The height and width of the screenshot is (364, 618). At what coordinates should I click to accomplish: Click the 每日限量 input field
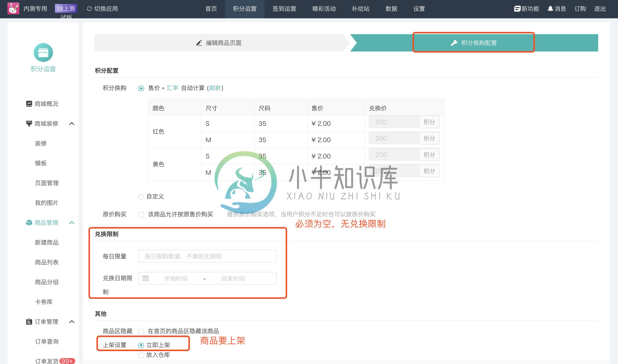tap(207, 256)
